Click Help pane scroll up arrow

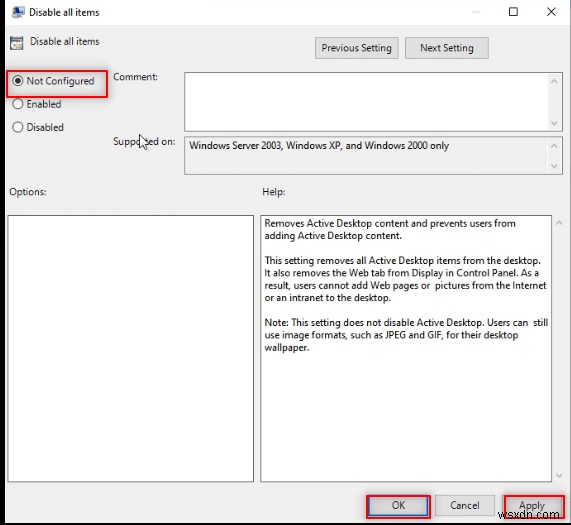(559, 222)
